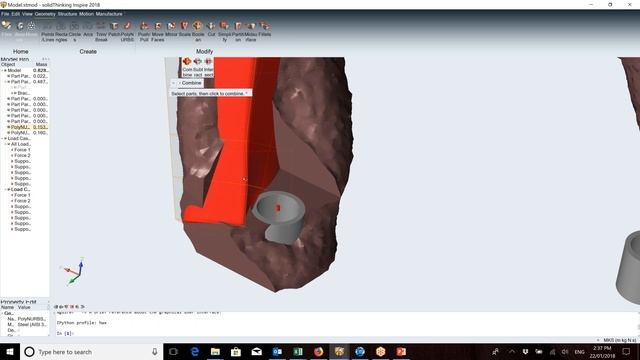640x360 pixels.
Task: Select the PolyNU... row with mass 0.160
Action: pyautogui.click(x=28, y=133)
